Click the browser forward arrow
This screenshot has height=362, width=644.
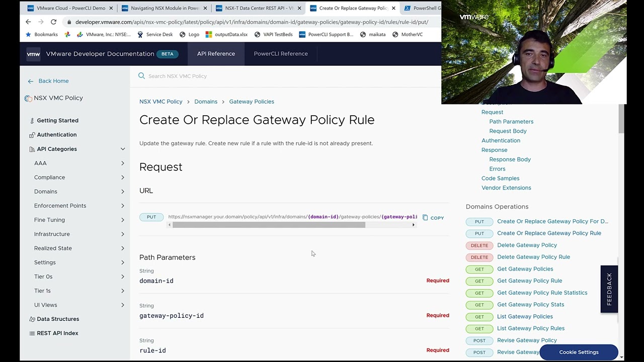pos(41,22)
